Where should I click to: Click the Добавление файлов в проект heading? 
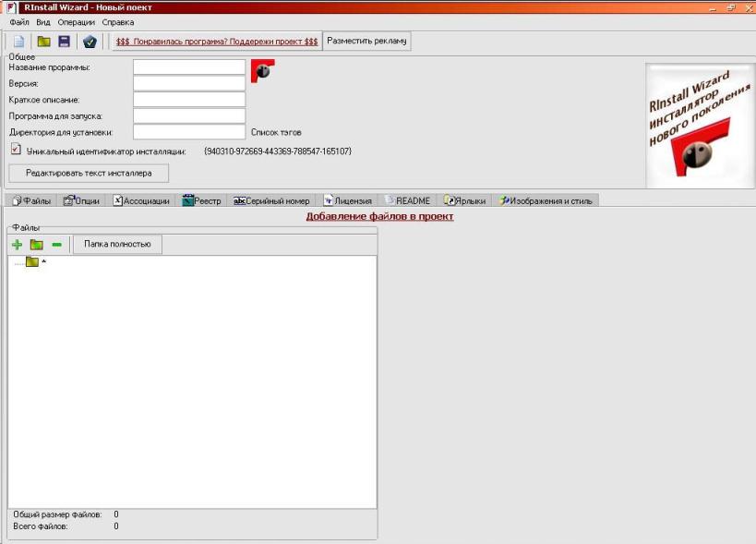tap(379, 216)
